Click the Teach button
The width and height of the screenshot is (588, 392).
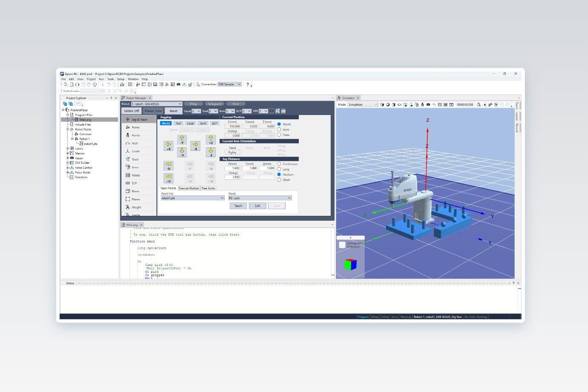click(x=238, y=206)
